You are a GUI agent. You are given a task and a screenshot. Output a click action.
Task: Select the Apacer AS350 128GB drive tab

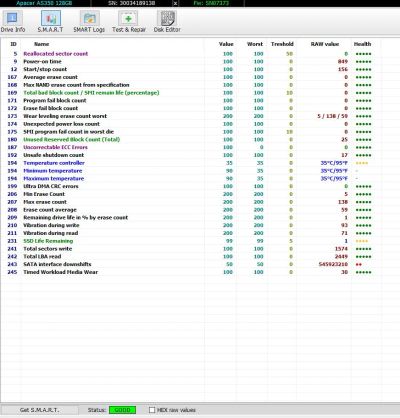(x=44, y=3)
